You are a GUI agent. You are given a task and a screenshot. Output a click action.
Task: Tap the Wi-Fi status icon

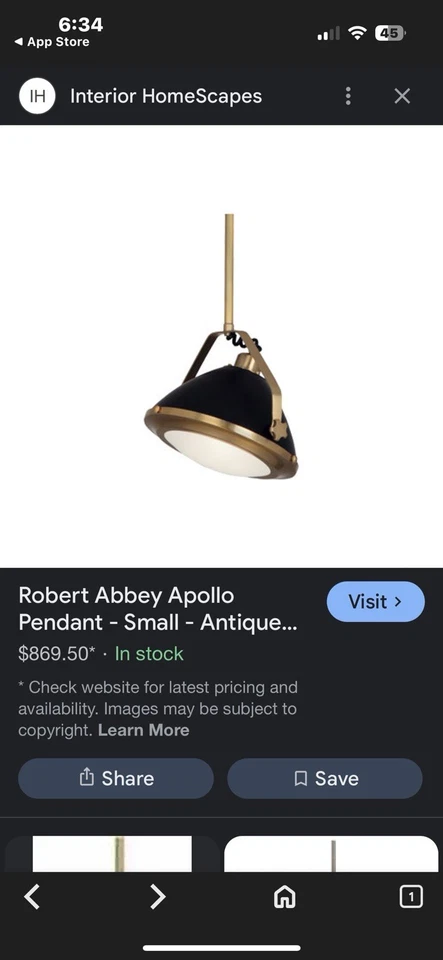[x=357, y=33]
